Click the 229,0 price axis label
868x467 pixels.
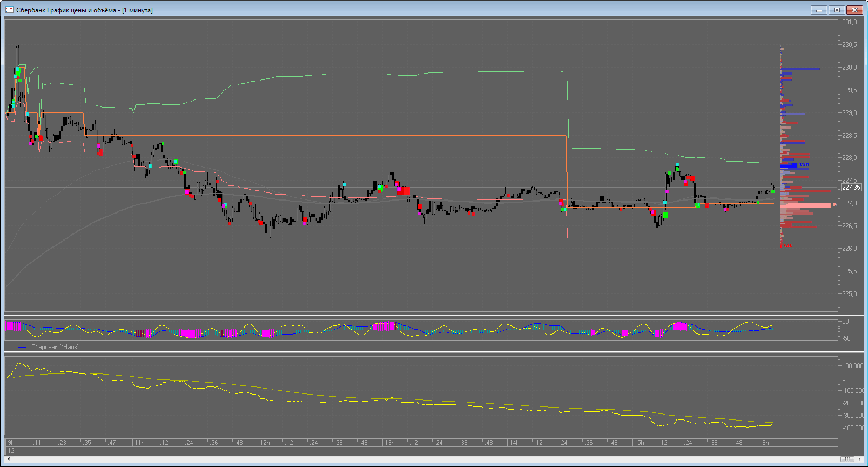[850, 113]
